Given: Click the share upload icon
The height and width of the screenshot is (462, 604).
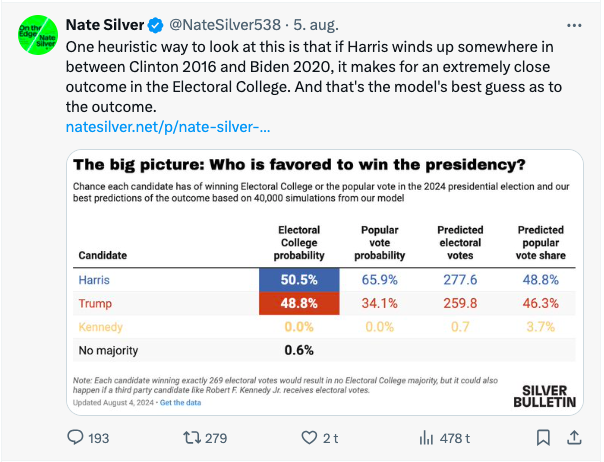Looking at the screenshot, I should 574,438.
